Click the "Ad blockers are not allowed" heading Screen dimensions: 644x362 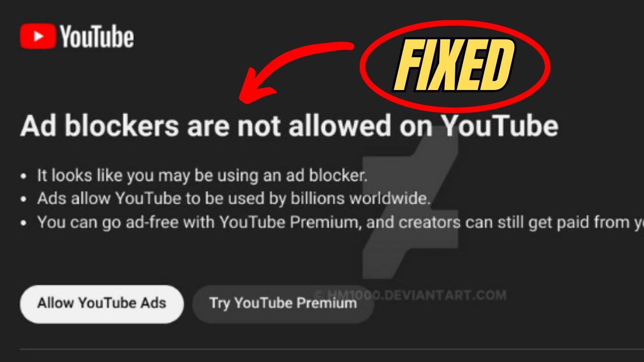(289, 126)
